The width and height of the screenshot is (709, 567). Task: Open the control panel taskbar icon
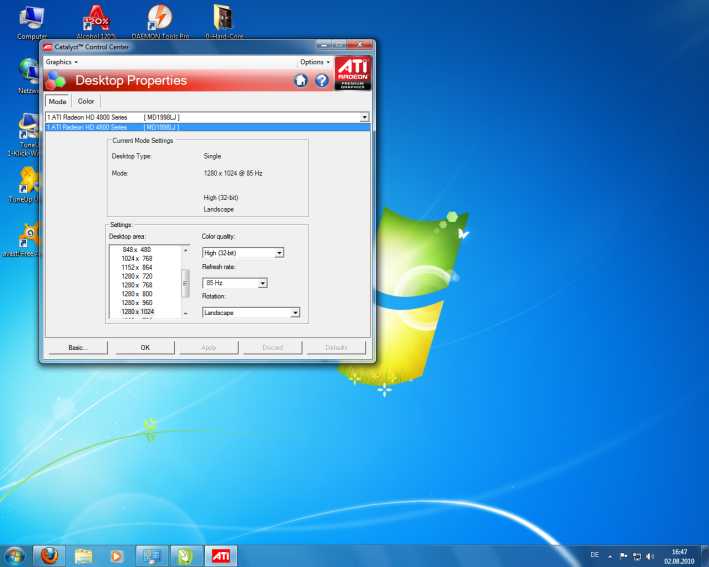coord(151,556)
